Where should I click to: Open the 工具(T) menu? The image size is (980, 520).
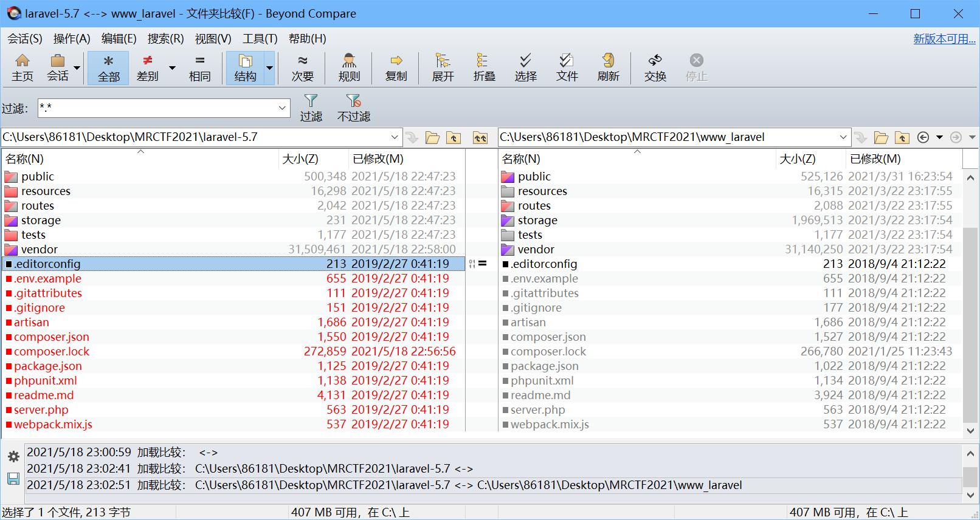(260, 39)
